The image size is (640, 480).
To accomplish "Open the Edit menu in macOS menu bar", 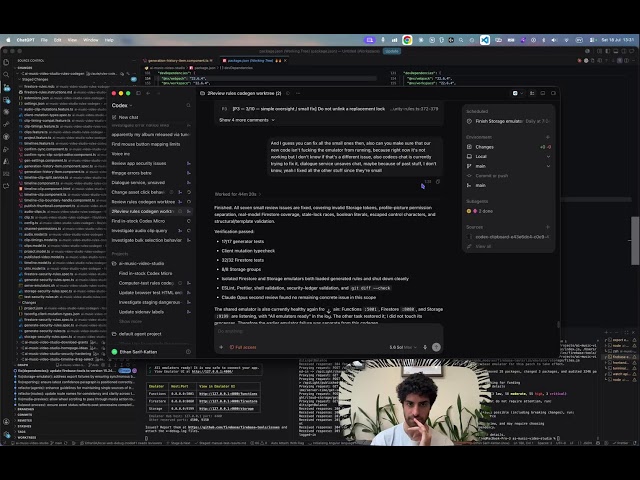I will pyautogui.click(x=58, y=40).
